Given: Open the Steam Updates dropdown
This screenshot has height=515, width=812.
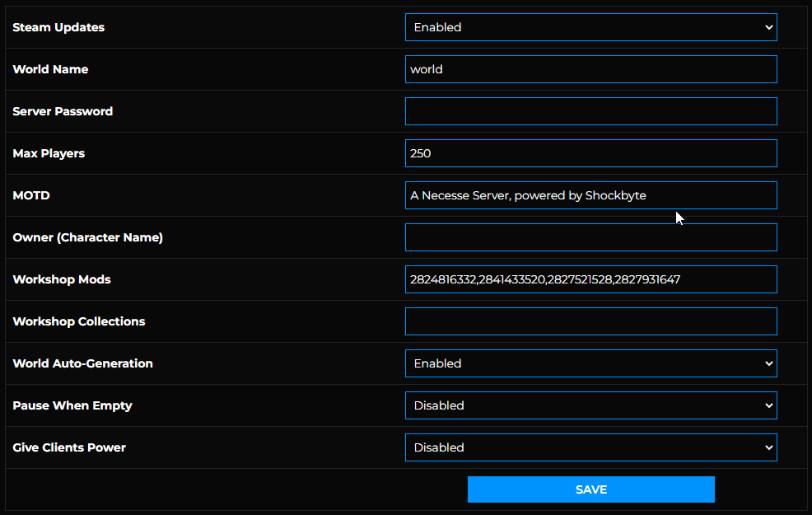Looking at the screenshot, I should pos(590,27).
